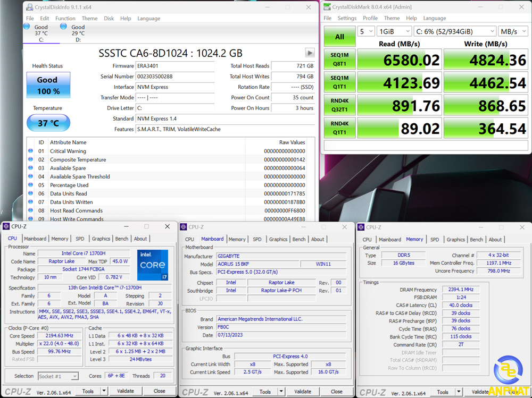Click the 37 °C temperature indicator

[48, 123]
